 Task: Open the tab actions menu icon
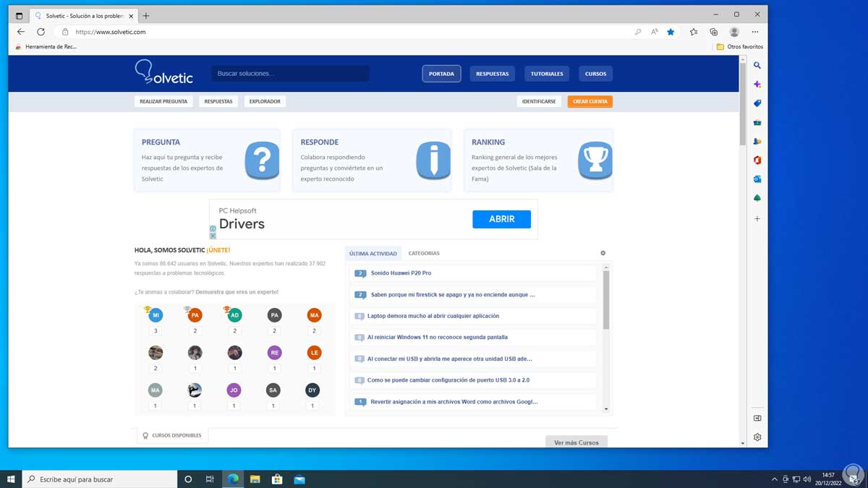tap(19, 15)
